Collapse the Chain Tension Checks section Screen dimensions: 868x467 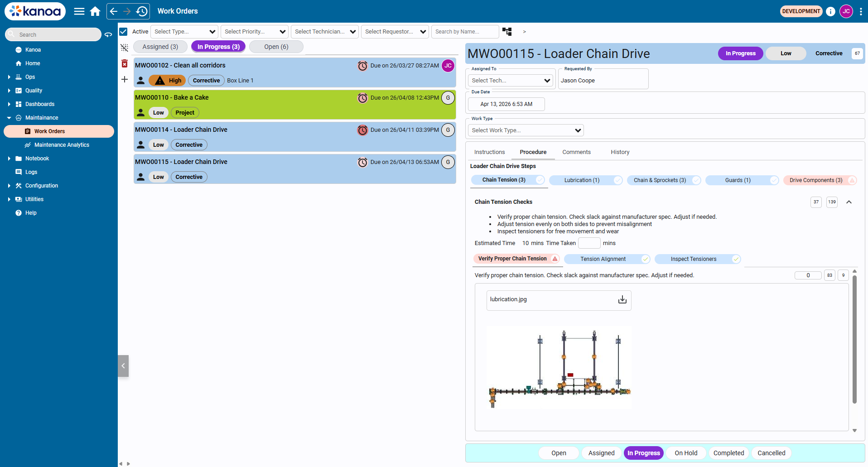(849, 202)
